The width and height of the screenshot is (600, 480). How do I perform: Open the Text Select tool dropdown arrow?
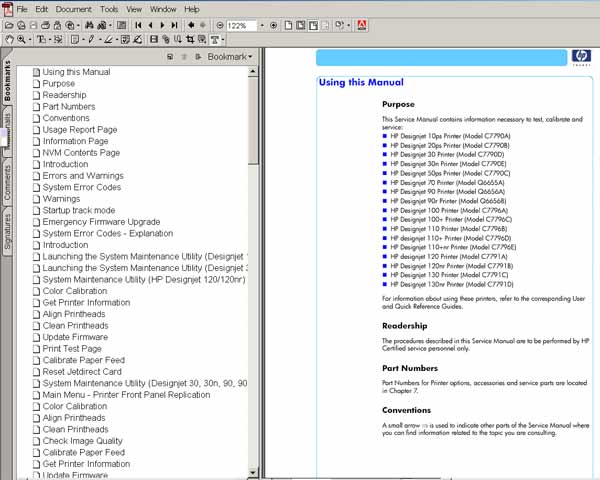(x=50, y=40)
